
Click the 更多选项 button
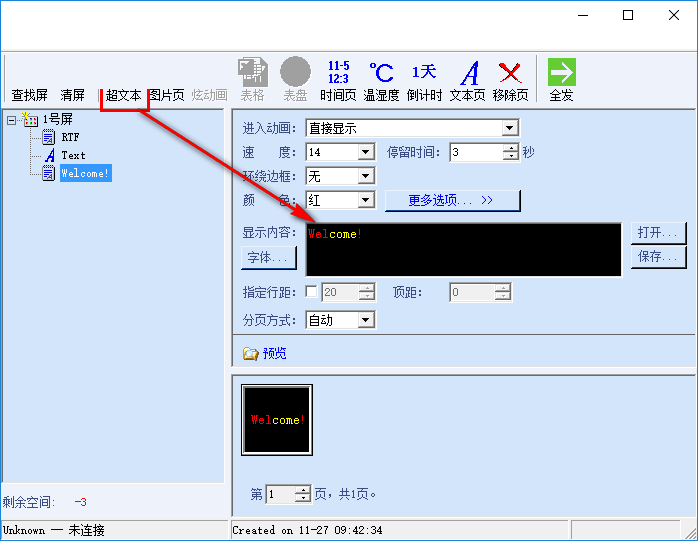click(452, 200)
